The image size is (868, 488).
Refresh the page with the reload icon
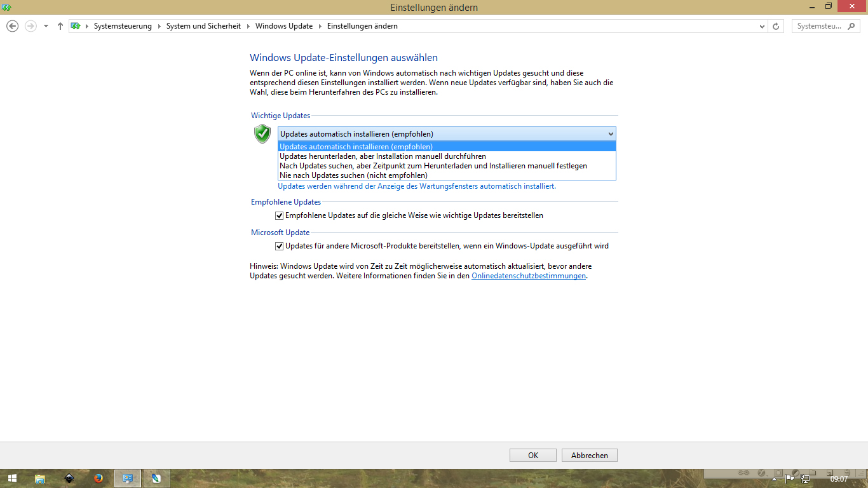pyautogui.click(x=776, y=26)
